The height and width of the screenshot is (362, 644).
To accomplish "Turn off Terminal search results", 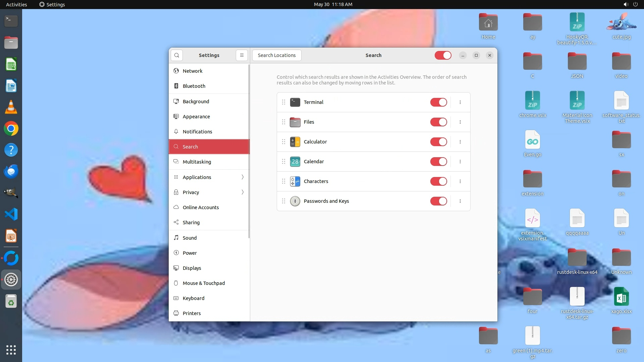I will (x=438, y=102).
